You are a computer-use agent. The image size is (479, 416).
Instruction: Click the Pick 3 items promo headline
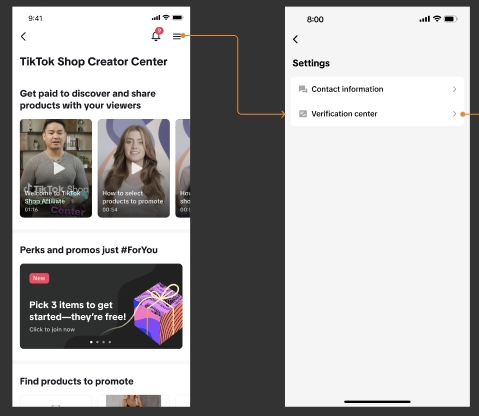point(78,311)
